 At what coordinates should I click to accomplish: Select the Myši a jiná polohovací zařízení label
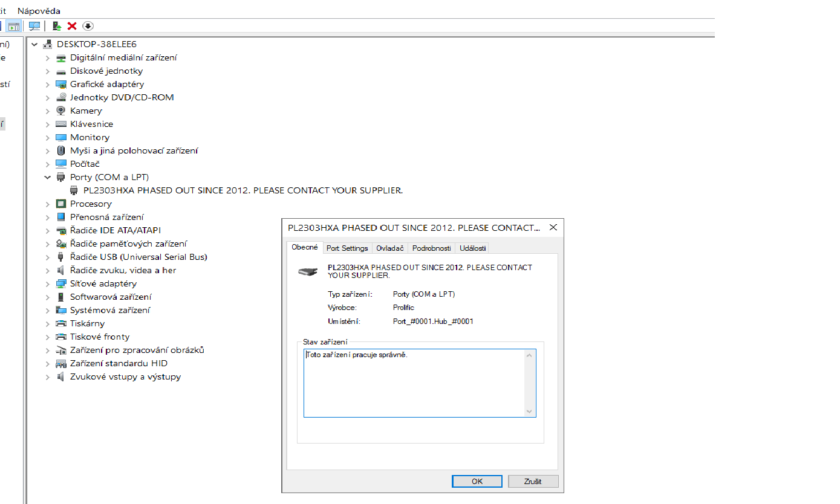(x=134, y=150)
